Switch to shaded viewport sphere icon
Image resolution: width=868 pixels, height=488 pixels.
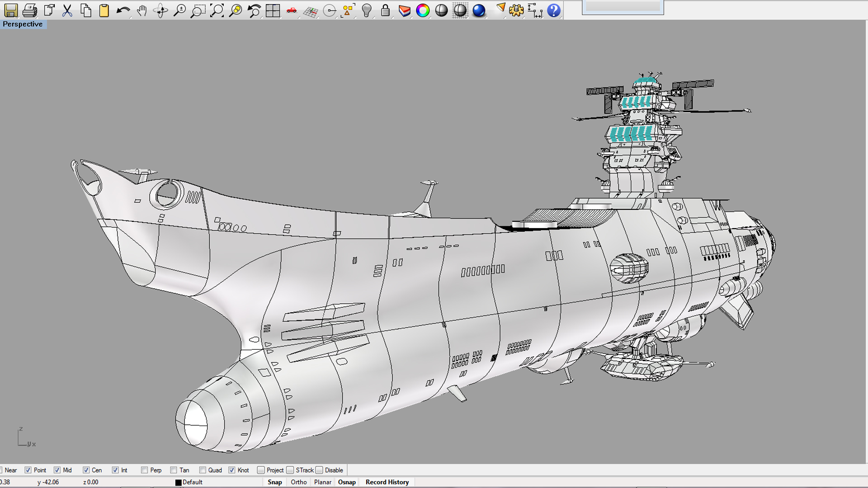(441, 10)
